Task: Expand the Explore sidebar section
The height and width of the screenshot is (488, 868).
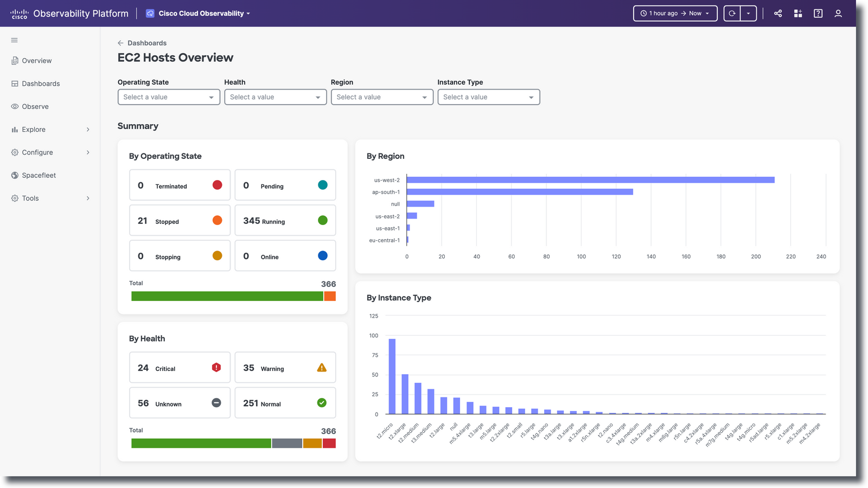Action: tap(87, 130)
